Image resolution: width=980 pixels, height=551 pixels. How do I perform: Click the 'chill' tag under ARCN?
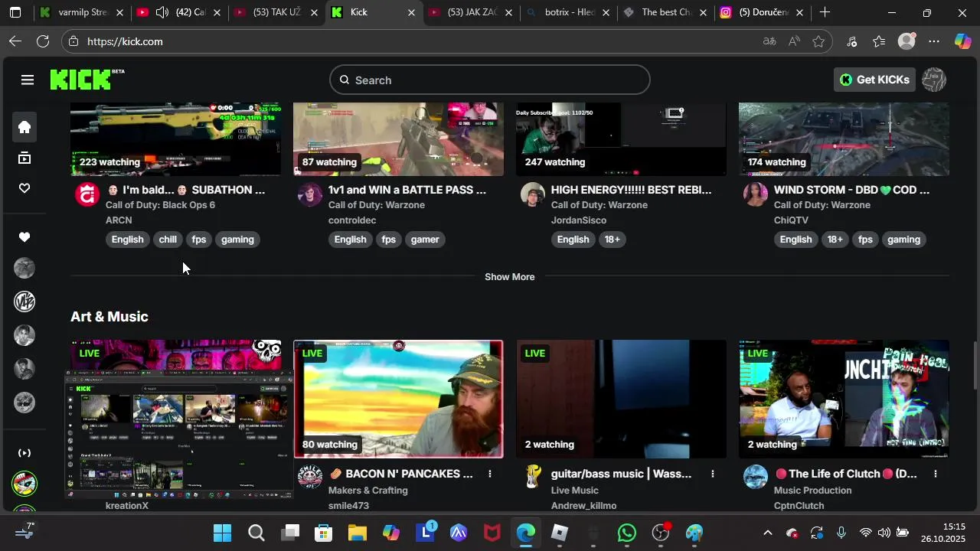168,240
